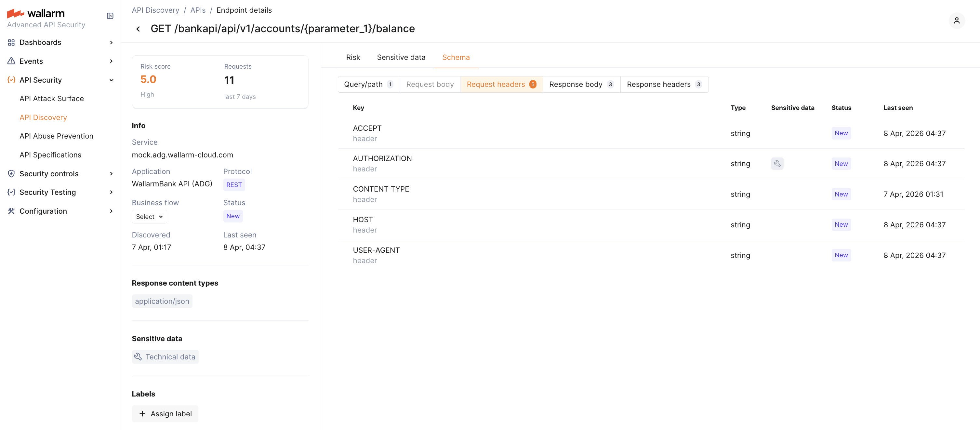980x430 pixels.
Task: Click the Security Testing brackets icon
Action: click(x=11, y=192)
